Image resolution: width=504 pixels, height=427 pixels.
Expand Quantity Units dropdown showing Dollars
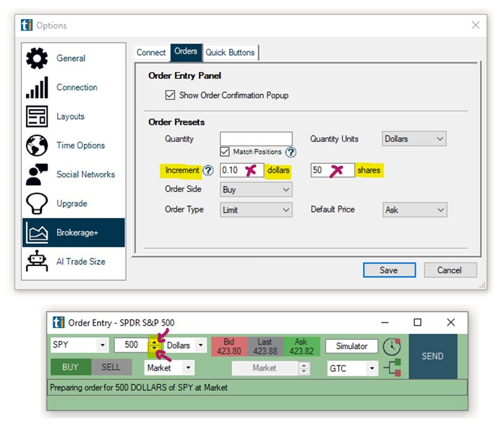(x=415, y=139)
